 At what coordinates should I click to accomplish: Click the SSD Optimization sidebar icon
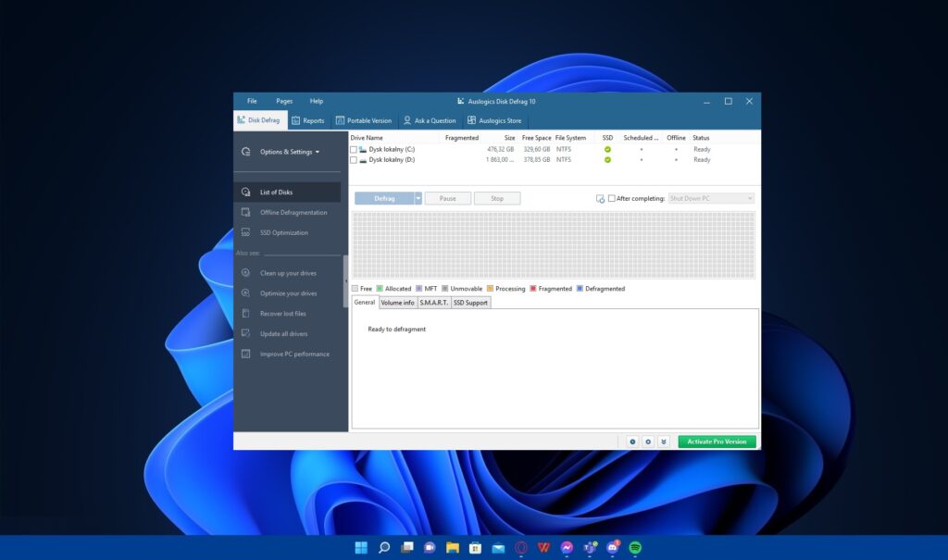[246, 232]
